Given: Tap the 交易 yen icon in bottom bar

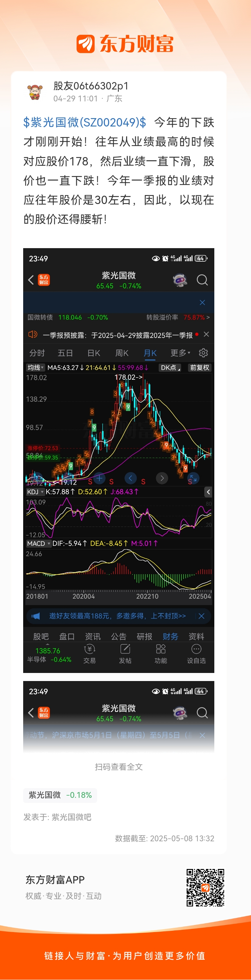Looking at the screenshot, I should pos(90,649).
